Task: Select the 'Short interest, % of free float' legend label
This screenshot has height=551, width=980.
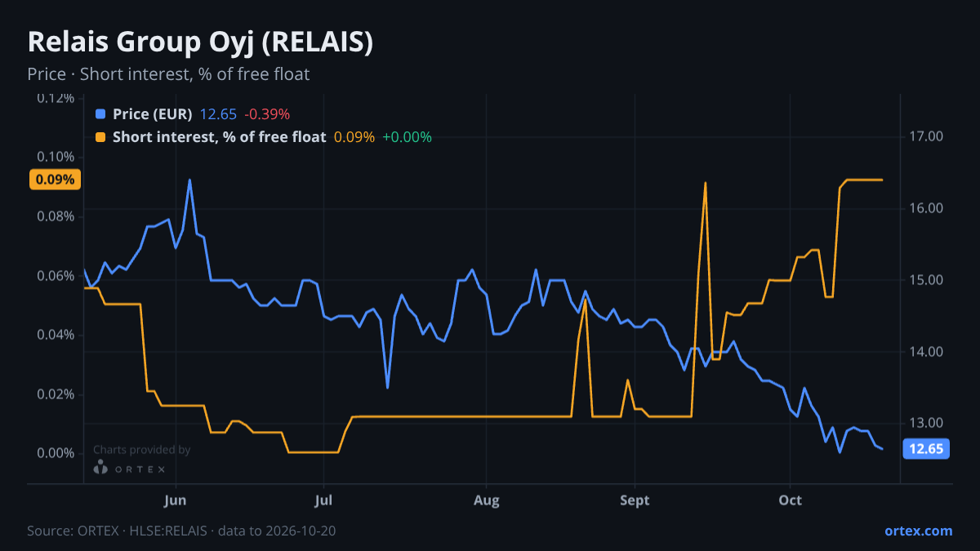Action: [x=219, y=137]
